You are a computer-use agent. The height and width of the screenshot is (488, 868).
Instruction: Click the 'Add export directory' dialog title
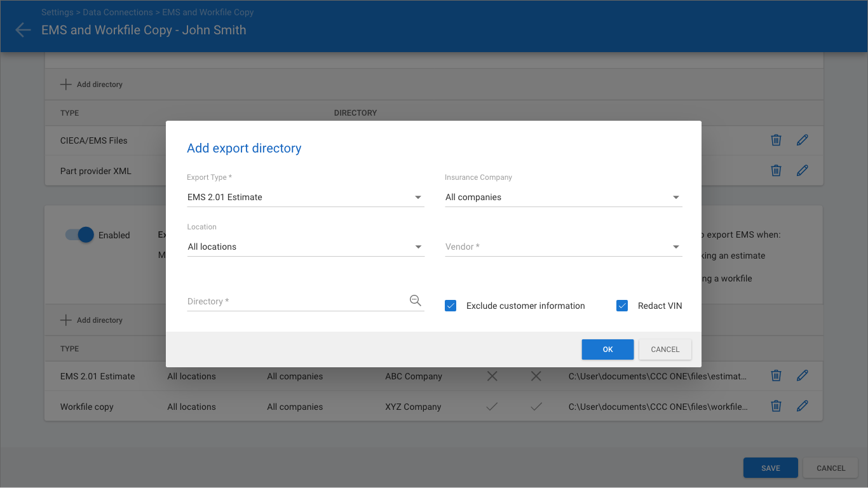coord(244,148)
